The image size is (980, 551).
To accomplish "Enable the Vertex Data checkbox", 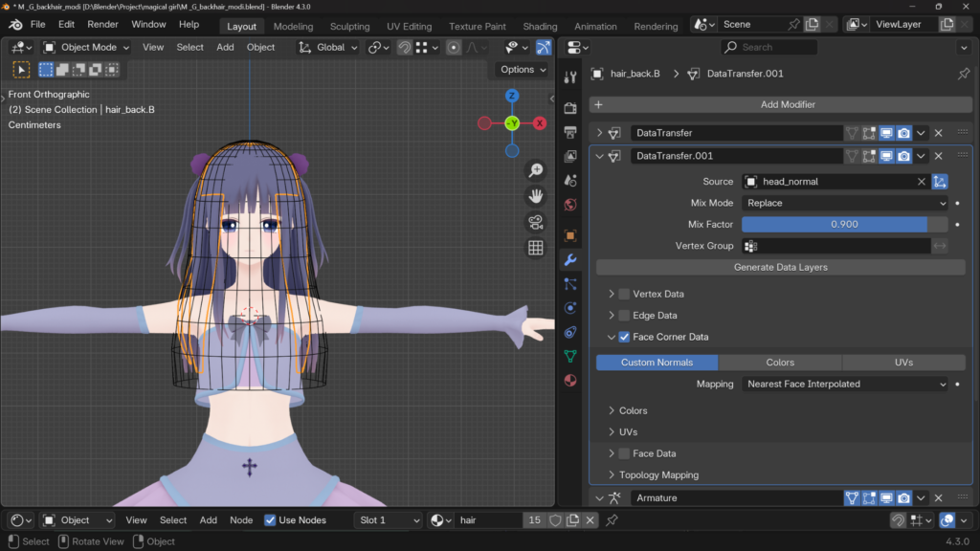I will tap(624, 294).
